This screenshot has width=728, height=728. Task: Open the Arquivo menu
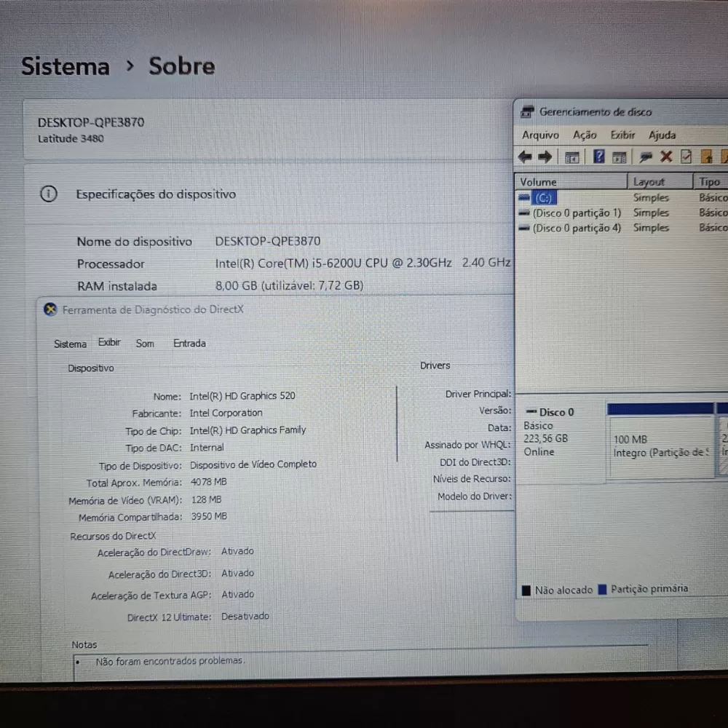coord(540,135)
